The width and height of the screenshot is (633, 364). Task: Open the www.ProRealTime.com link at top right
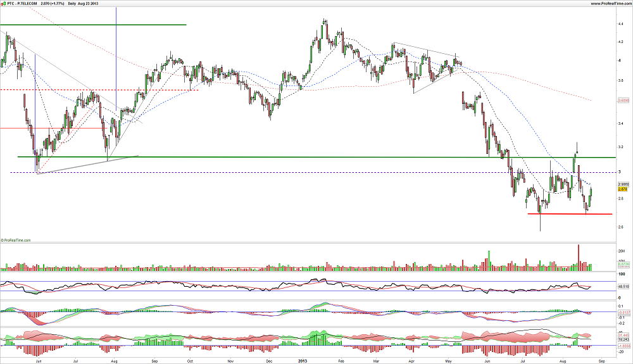611,3
